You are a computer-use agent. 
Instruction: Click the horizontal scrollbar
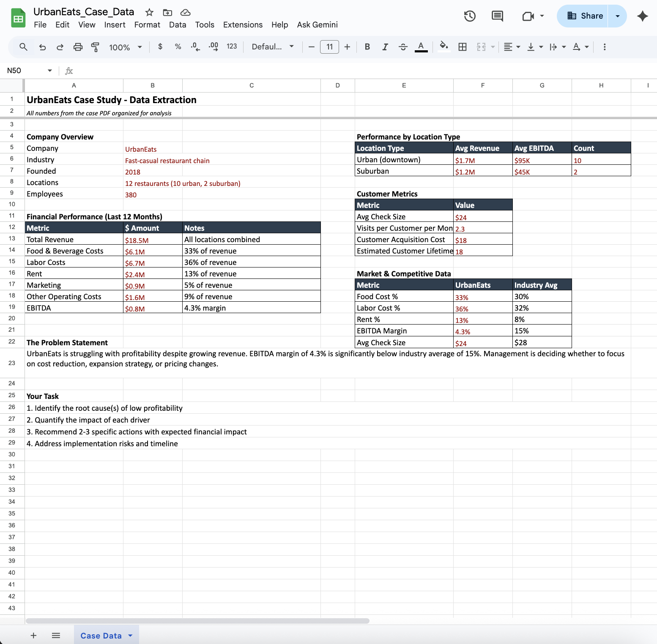click(197, 621)
